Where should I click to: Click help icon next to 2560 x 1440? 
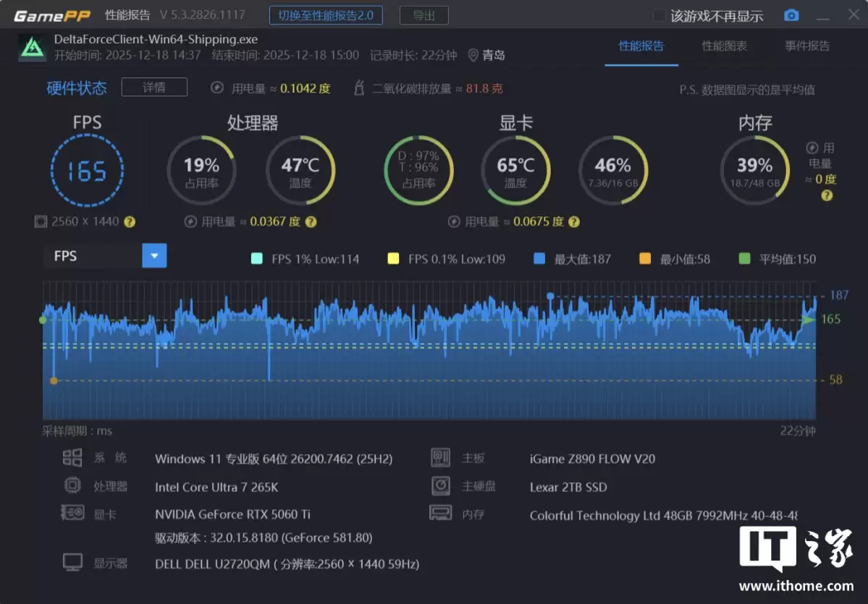tap(130, 222)
